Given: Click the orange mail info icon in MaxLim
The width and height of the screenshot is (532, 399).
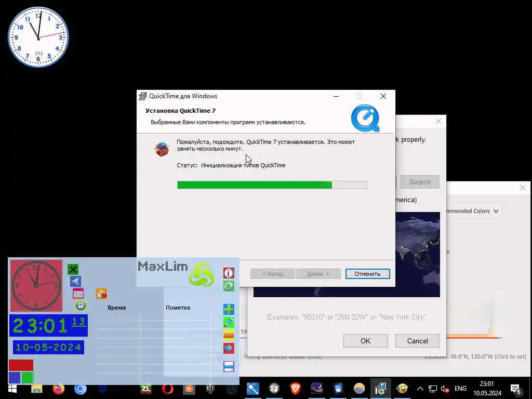Looking at the screenshot, I should pos(101,294).
